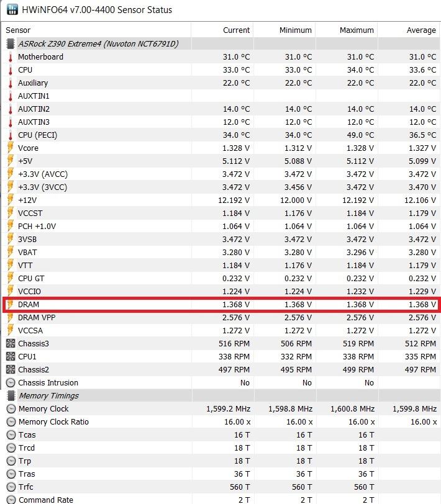Click the DRAM VPP lightning bolt icon
441x504 pixels.
click(x=11, y=318)
